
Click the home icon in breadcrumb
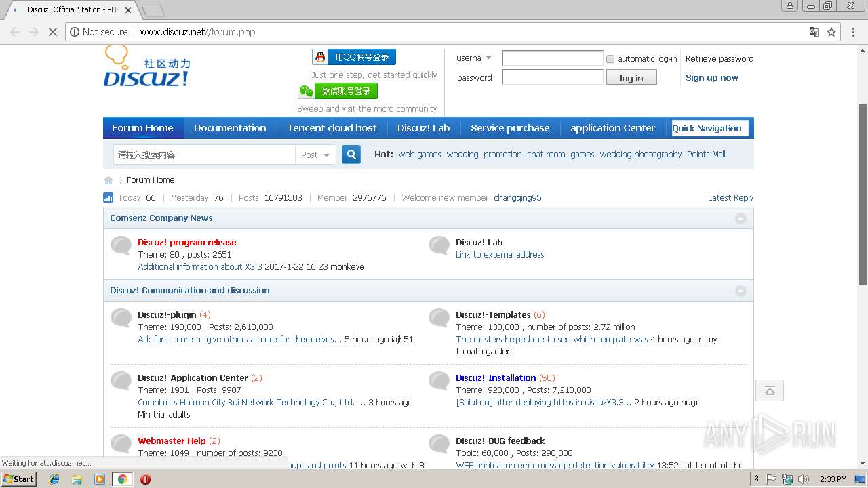pyautogui.click(x=108, y=180)
